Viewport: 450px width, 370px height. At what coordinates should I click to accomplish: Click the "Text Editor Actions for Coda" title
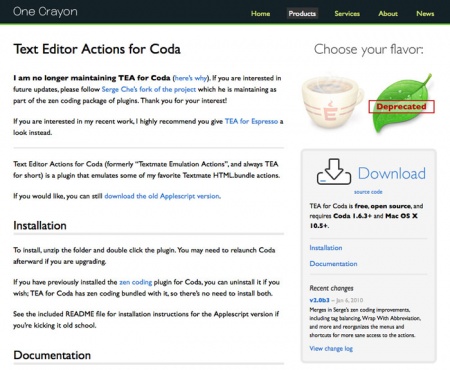click(x=97, y=49)
